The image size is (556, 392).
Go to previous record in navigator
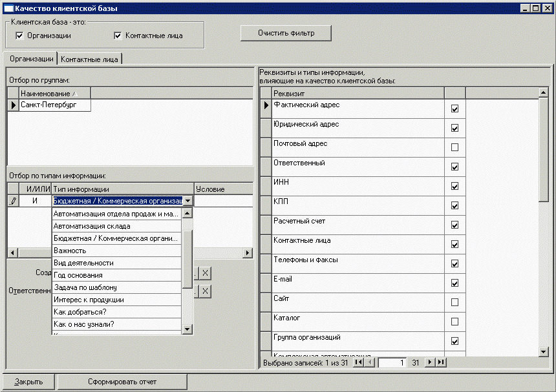click(x=370, y=362)
